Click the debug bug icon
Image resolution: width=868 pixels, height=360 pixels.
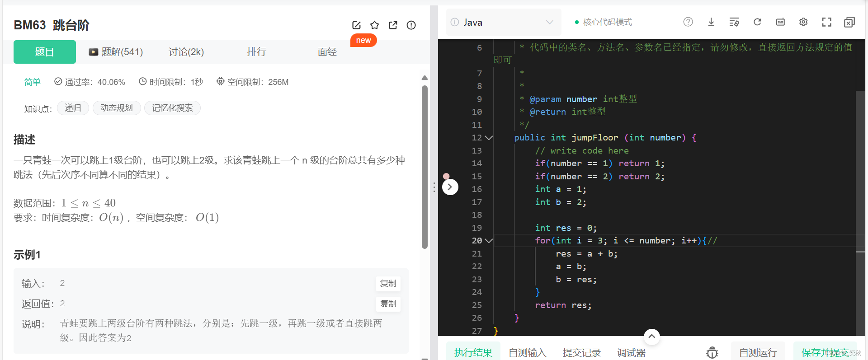point(712,353)
